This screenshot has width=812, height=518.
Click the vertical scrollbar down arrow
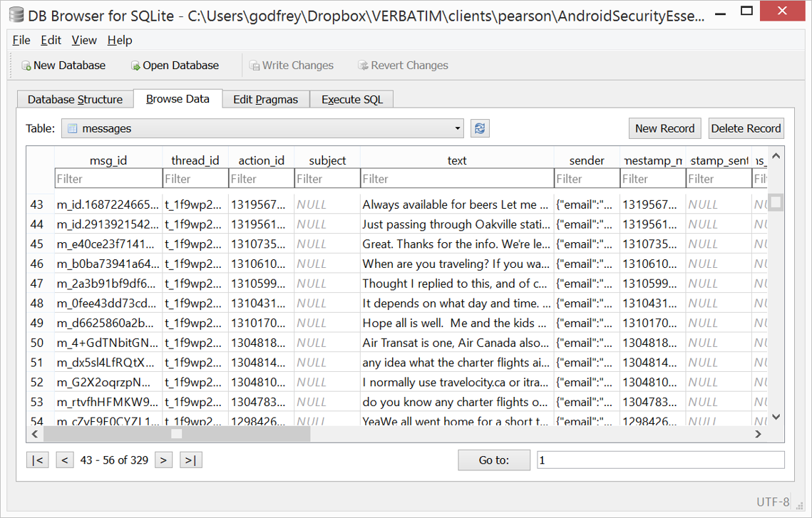pos(776,417)
